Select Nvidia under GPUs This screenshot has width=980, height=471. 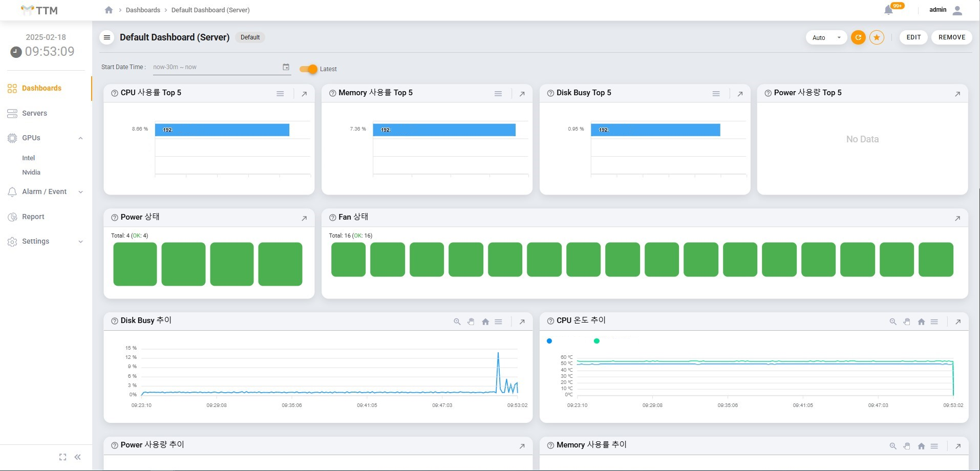pos(31,173)
